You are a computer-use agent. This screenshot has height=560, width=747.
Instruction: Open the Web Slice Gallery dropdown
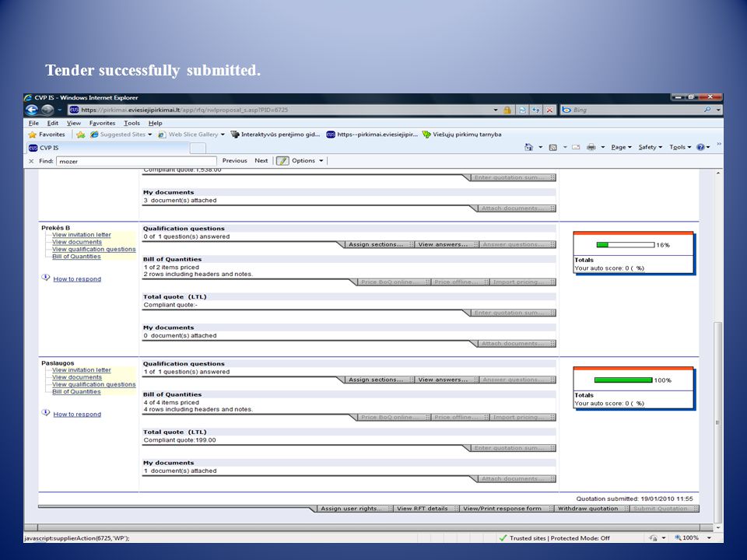click(x=223, y=135)
